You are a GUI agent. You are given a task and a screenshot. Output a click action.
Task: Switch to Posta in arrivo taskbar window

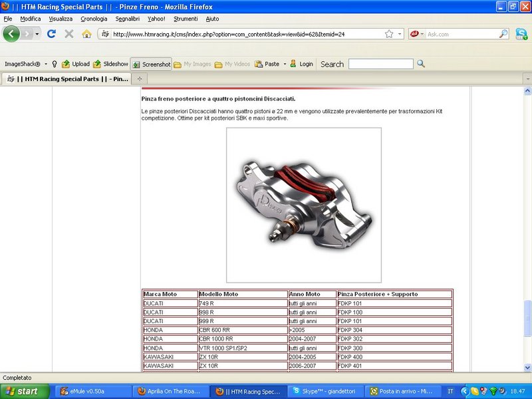(x=403, y=392)
